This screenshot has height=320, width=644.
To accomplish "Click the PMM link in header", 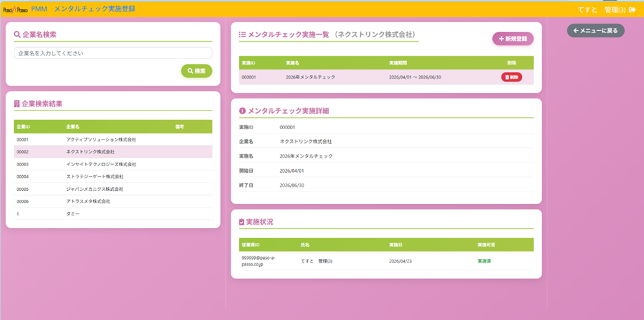I will pyautogui.click(x=39, y=9).
